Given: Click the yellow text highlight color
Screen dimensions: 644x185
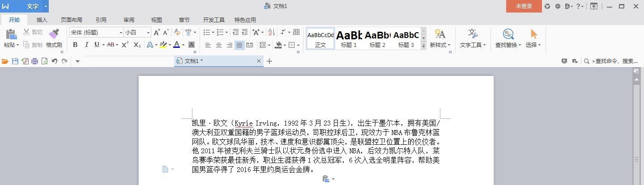Looking at the screenshot, I should click(x=163, y=45).
